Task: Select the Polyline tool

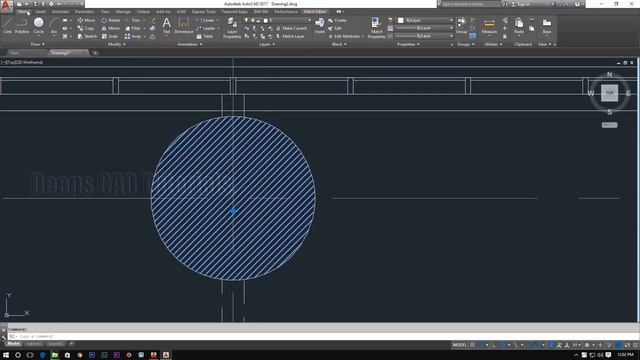Action: pos(22,25)
